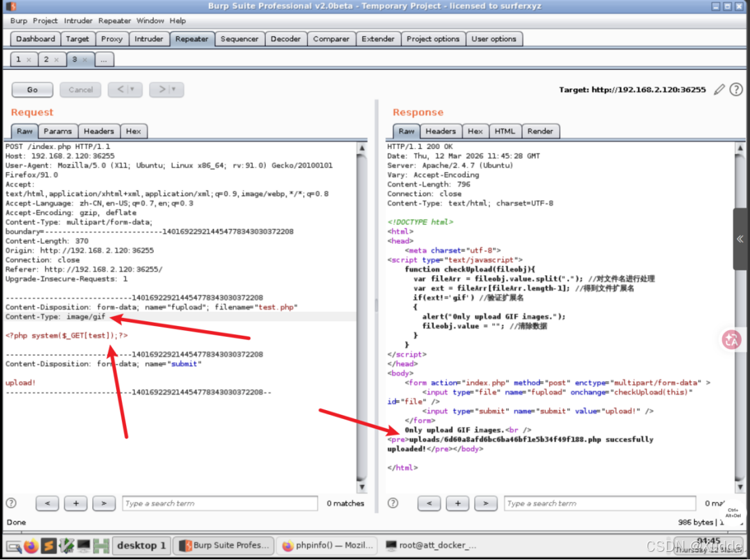The height and width of the screenshot is (560, 750).
Task: Switch to the Intruder tab
Action: [x=149, y=39]
